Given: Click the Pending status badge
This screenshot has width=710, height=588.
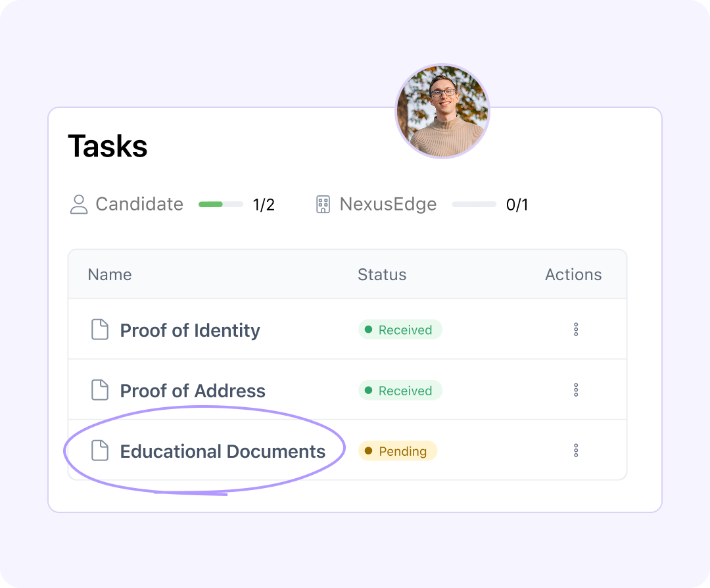Looking at the screenshot, I should click(397, 451).
